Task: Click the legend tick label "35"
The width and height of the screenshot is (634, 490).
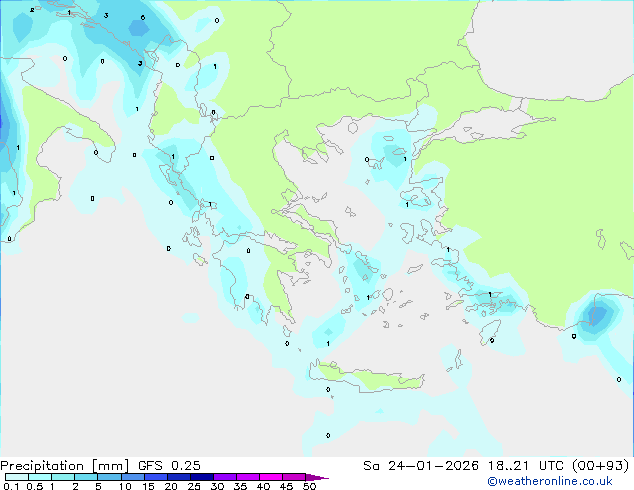Action: click(240, 486)
